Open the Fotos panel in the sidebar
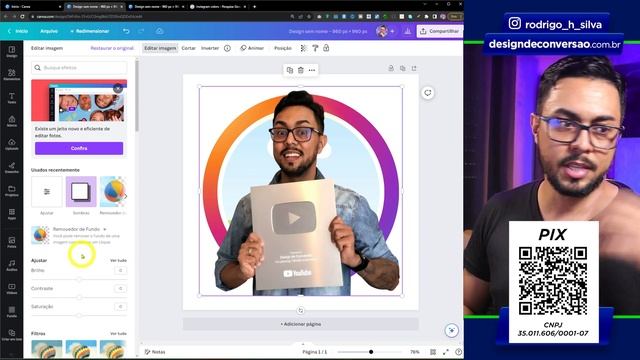The width and height of the screenshot is (640, 360). (11, 242)
